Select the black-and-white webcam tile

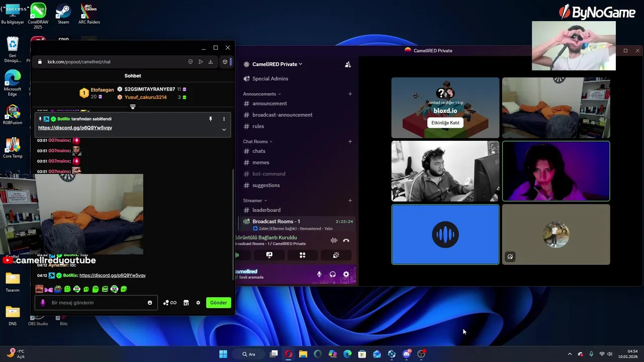click(x=445, y=171)
